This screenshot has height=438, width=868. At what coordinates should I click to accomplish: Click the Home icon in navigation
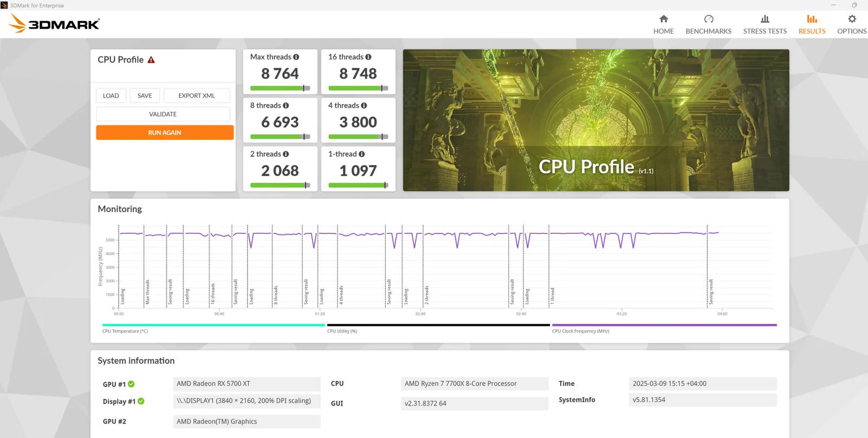click(663, 19)
